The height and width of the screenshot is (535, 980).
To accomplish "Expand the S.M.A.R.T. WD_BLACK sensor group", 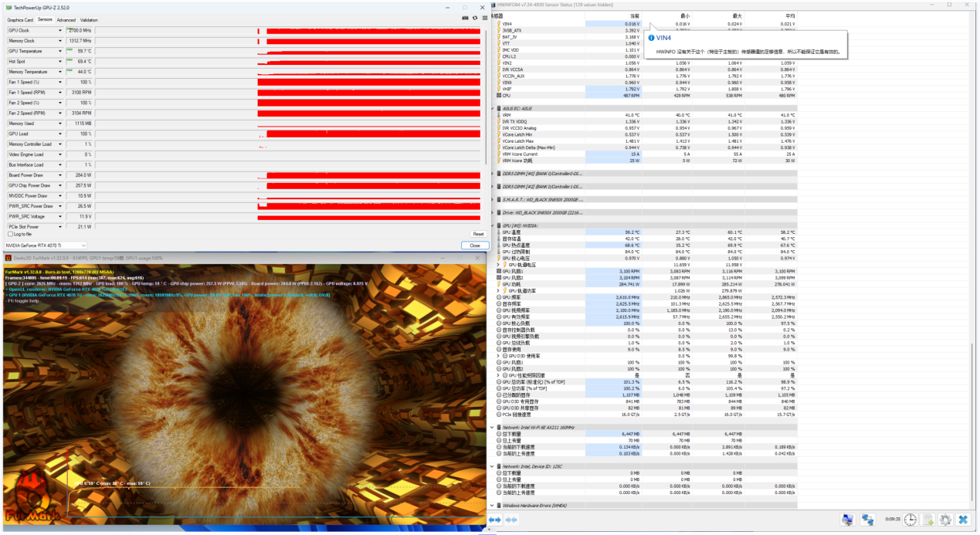I will coord(493,199).
